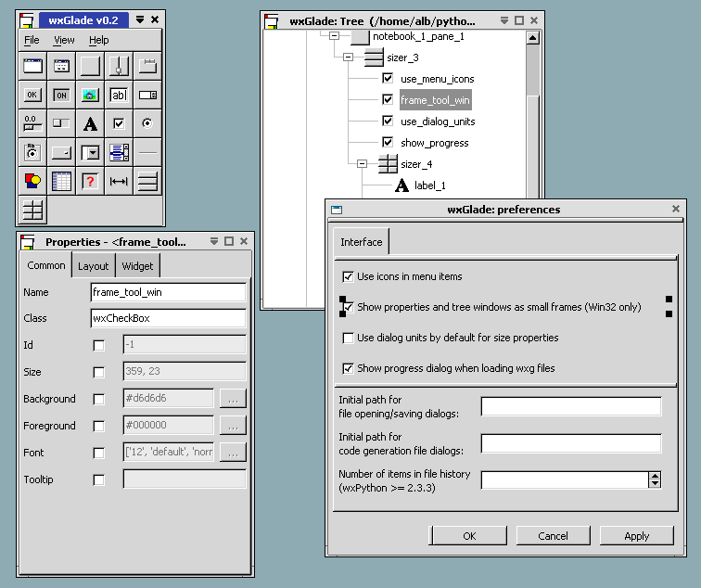Click the custom widget question mark icon
Viewport: 701px width, 588px height.
click(x=90, y=182)
